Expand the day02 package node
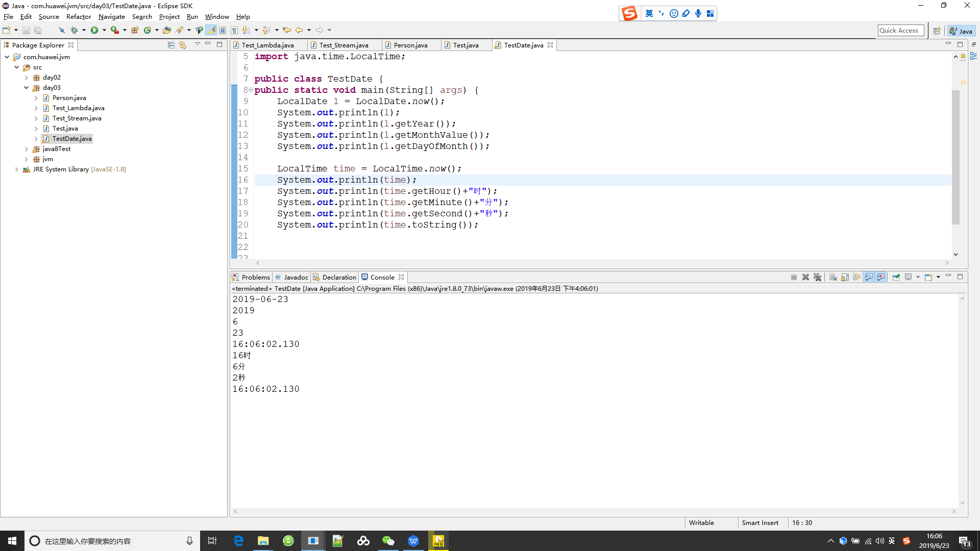This screenshot has height=551, width=980. (x=27, y=78)
